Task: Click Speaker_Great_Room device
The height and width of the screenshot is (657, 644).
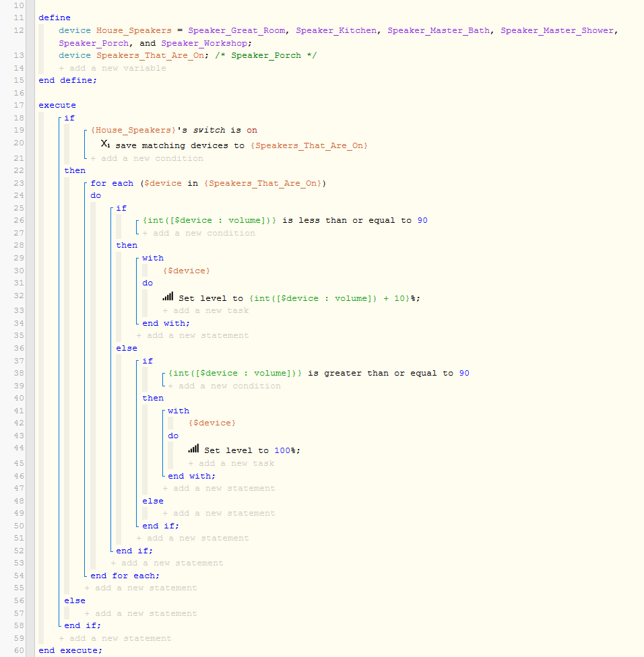Action: (x=237, y=30)
